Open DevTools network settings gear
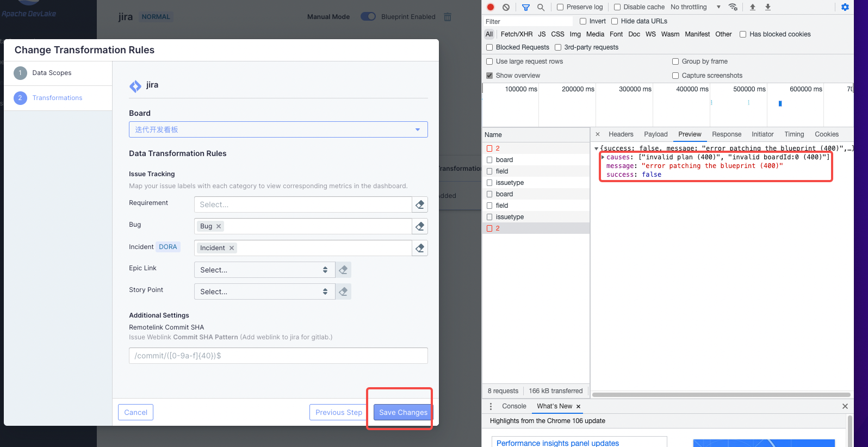868x447 pixels. (x=845, y=7)
